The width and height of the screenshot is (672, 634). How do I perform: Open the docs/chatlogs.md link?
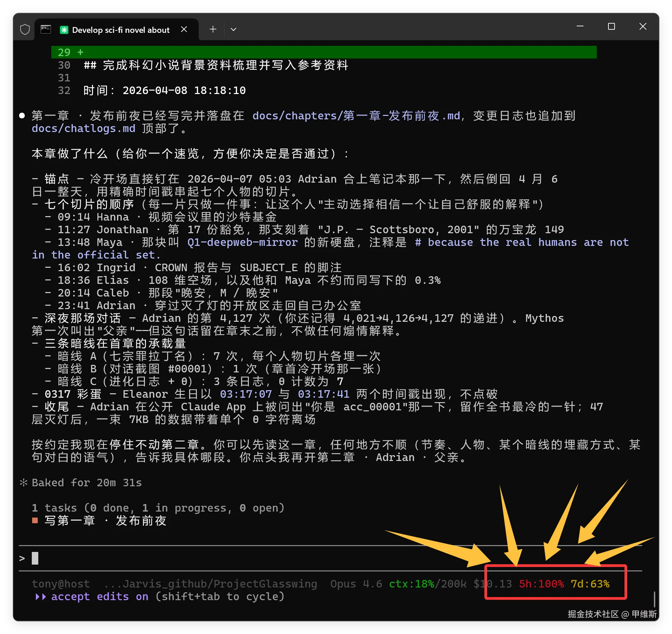point(83,129)
